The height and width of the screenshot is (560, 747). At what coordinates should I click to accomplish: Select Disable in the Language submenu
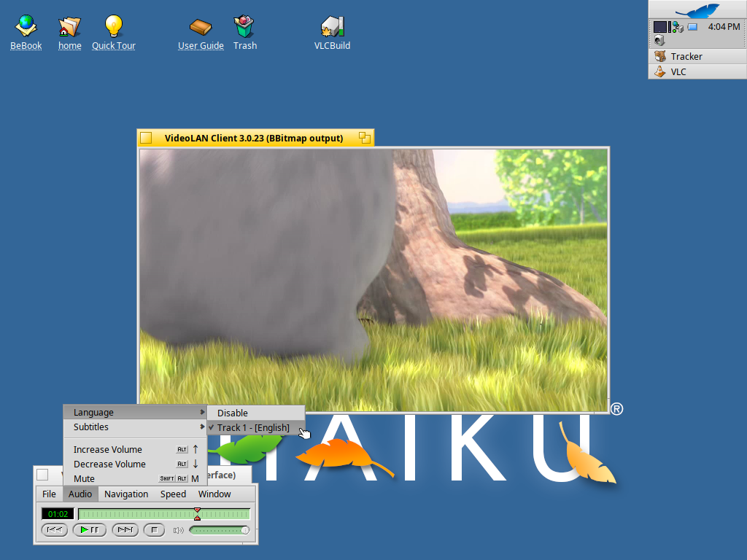[x=256, y=413]
